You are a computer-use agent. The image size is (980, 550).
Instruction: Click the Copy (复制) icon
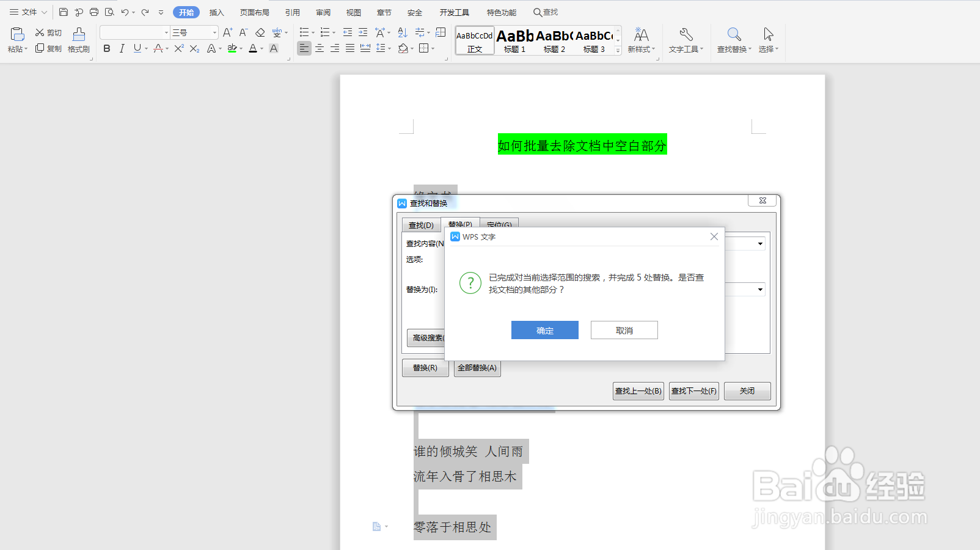40,48
